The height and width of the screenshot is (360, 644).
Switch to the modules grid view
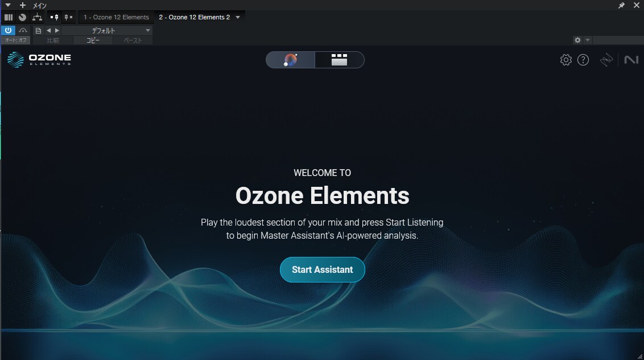339,60
